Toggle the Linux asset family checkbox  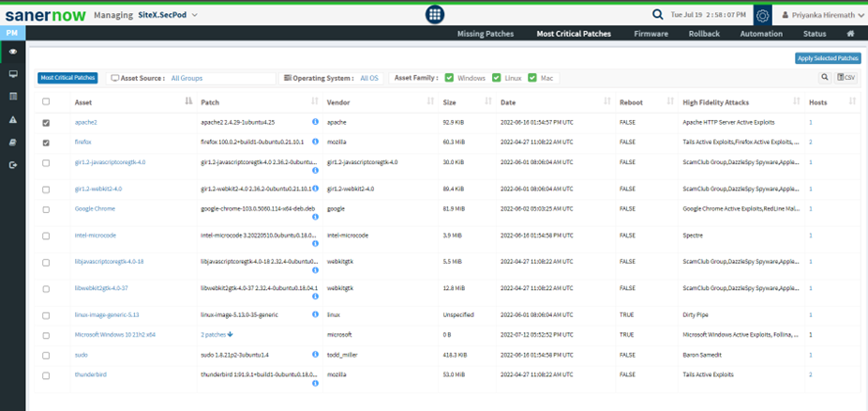497,78
